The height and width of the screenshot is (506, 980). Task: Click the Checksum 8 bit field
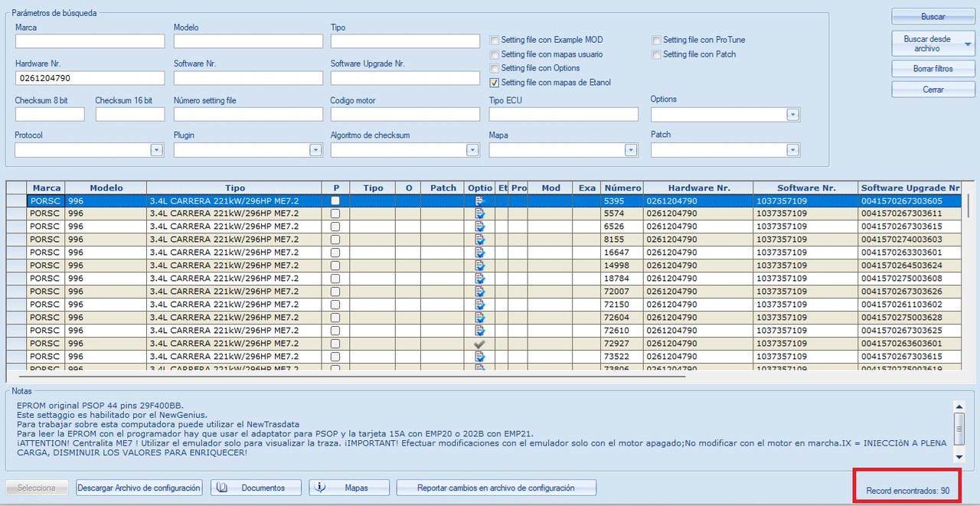[x=50, y=114]
